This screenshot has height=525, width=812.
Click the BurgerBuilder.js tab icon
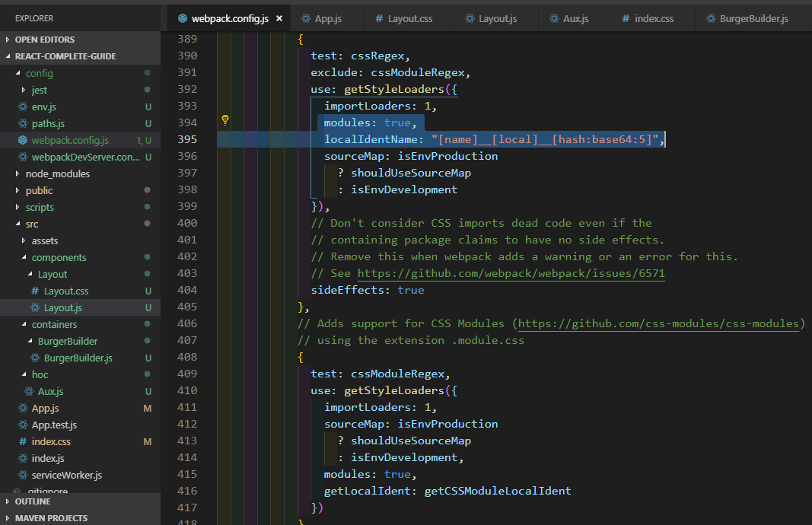pyautogui.click(x=711, y=18)
